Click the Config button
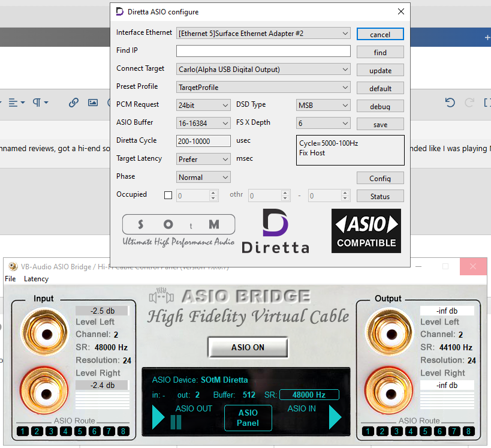 tap(380, 178)
